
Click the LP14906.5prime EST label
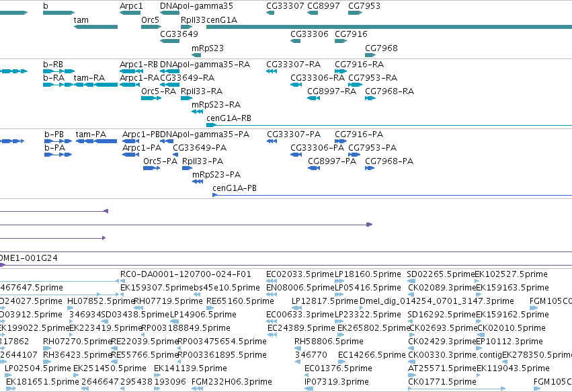point(203,315)
